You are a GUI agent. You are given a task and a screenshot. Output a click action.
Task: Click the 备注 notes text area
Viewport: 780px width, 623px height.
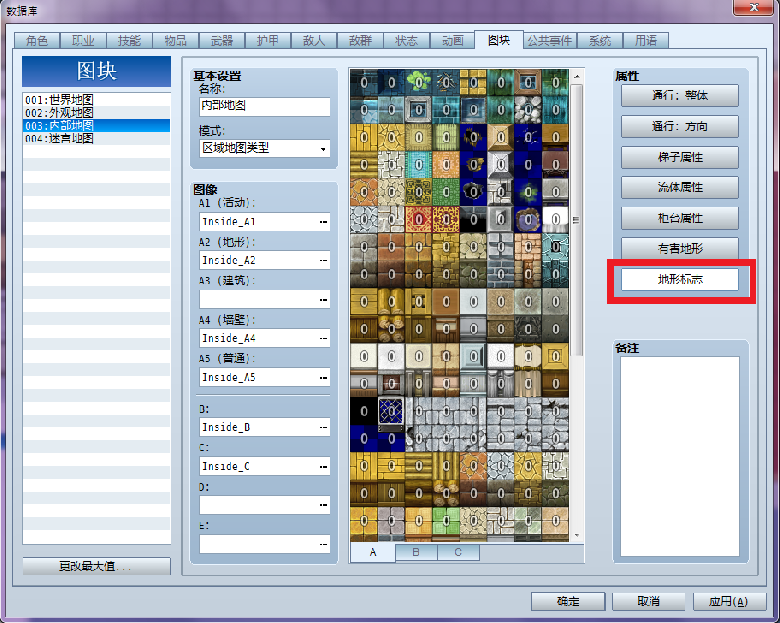pyautogui.click(x=680, y=456)
